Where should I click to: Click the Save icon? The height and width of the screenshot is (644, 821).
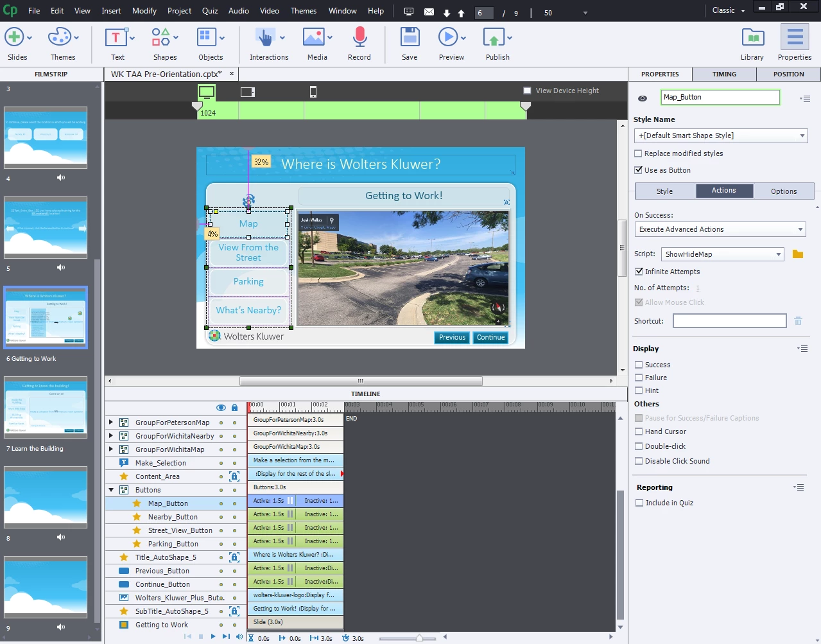click(410, 37)
